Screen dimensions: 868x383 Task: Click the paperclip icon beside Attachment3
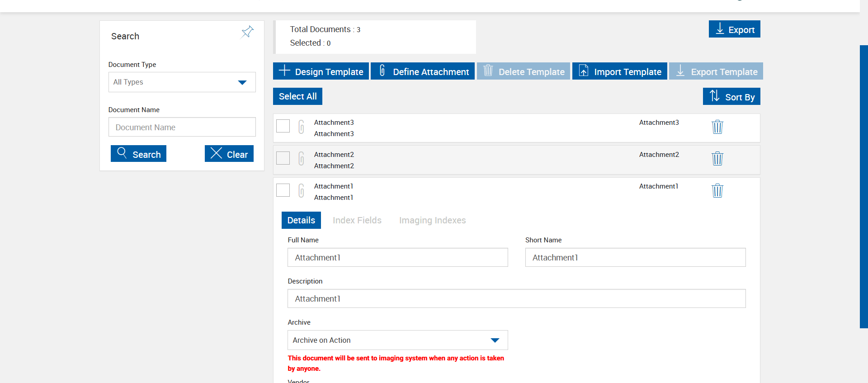[301, 127]
